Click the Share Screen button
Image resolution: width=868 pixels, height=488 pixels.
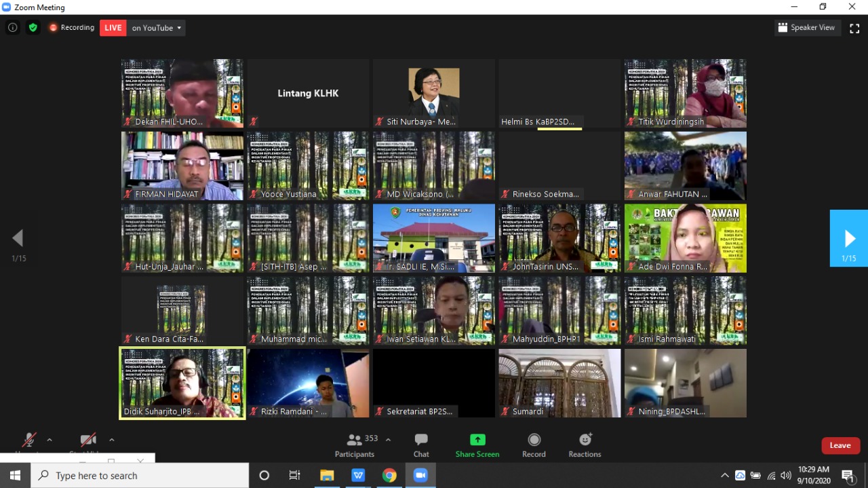point(477,445)
